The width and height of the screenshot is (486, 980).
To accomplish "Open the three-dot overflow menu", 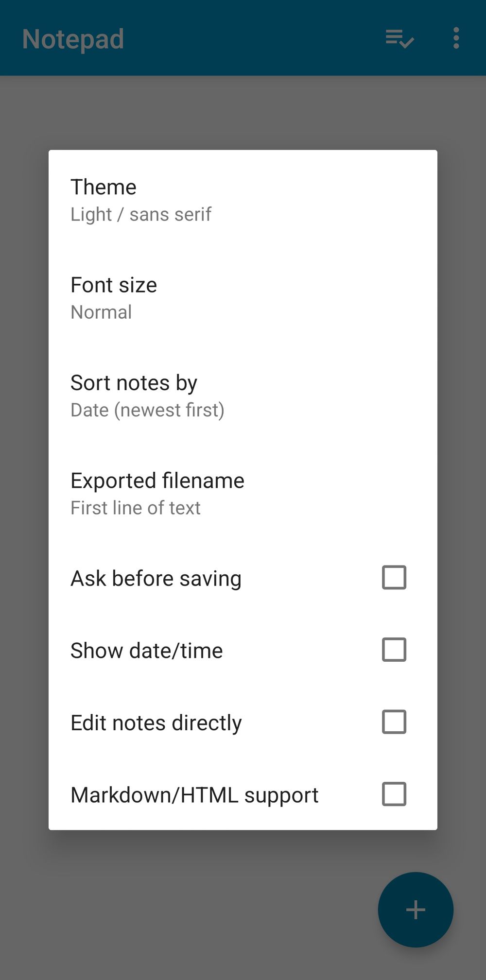I will click(x=456, y=38).
